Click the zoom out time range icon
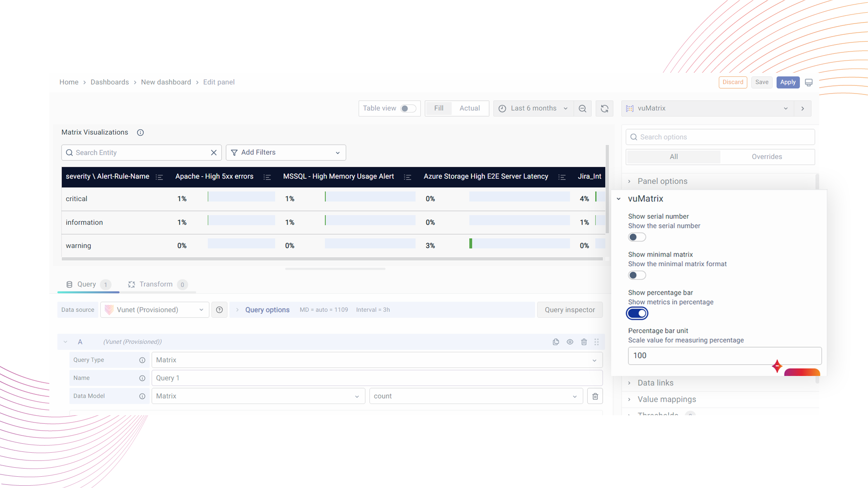Viewport: 868px width, 488px height. pyautogui.click(x=582, y=108)
